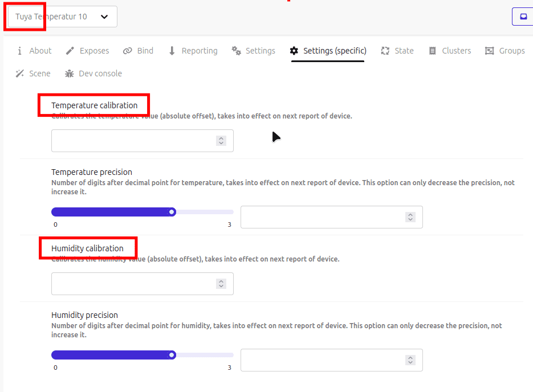Viewport: 533px width, 392px height.
Task: Click the blue button at top right
Action: [x=523, y=17]
